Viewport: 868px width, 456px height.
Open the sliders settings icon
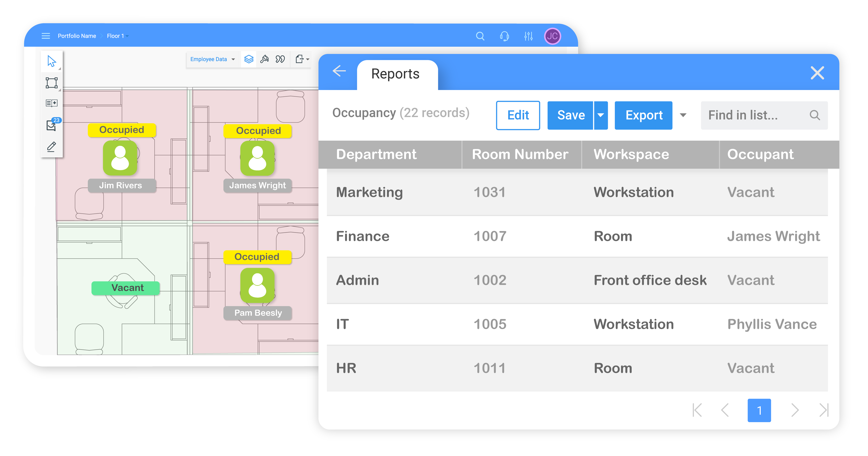tap(528, 36)
